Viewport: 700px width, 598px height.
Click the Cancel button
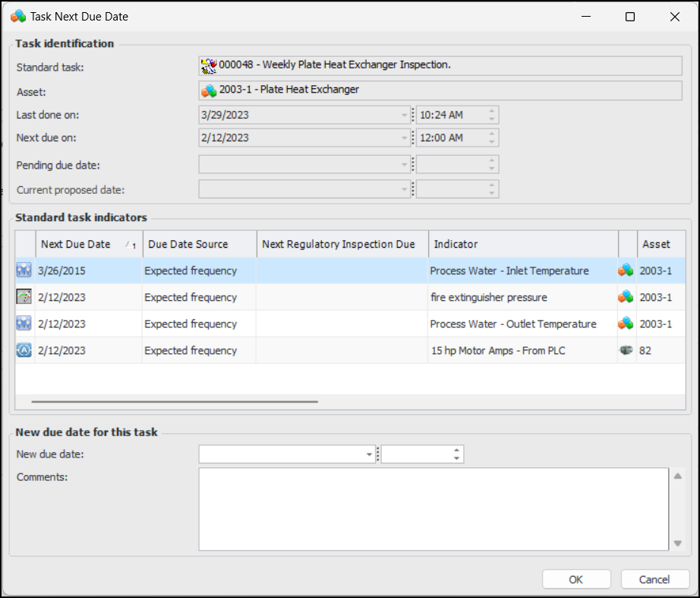point(654,580)
